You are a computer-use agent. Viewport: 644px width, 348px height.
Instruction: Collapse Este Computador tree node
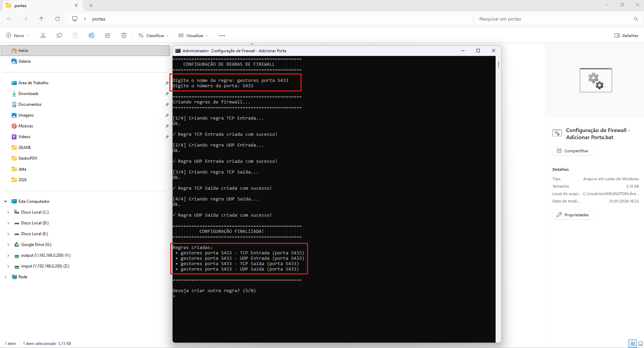6,201
